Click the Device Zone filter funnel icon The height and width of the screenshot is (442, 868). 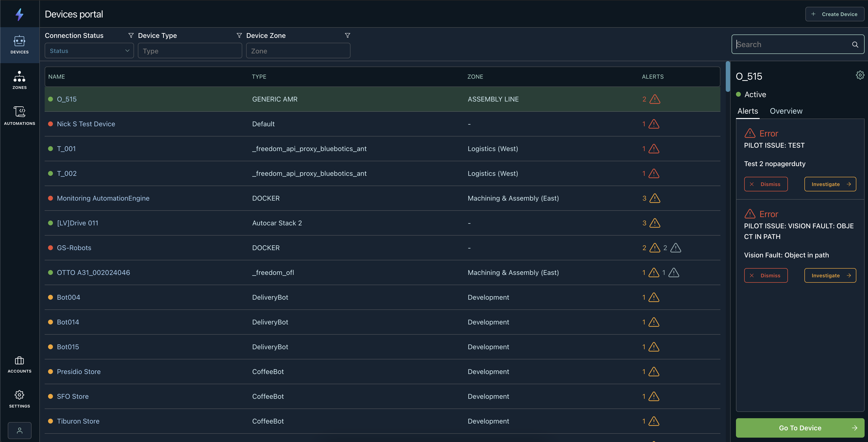pyautogui.click(x=347, y=35)
